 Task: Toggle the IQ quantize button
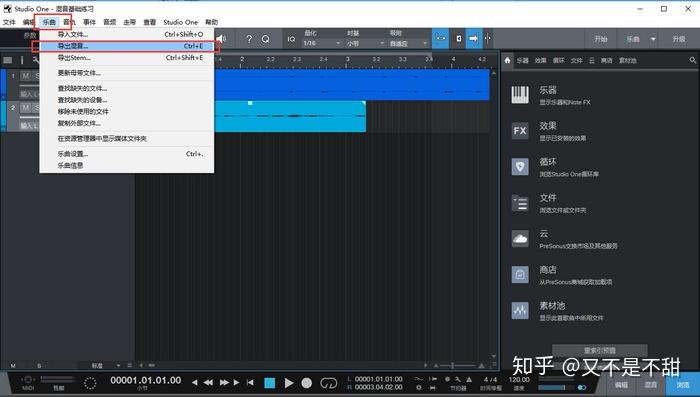[x=291, y=39]
